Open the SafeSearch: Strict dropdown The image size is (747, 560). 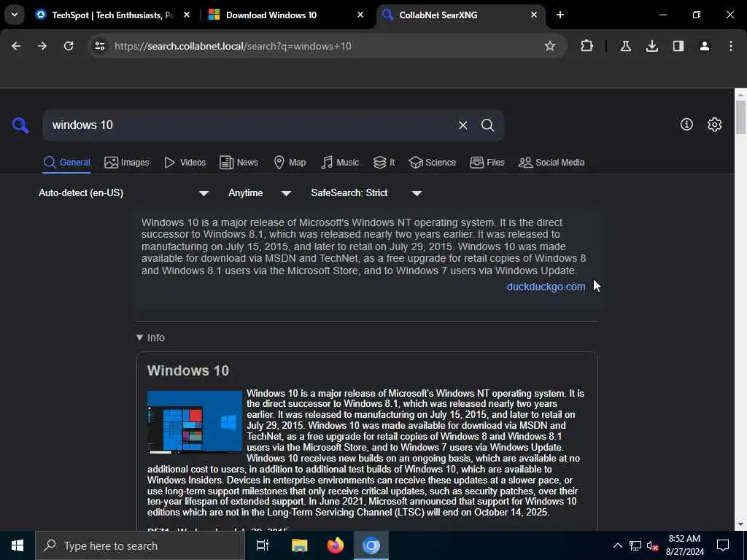click(366, 192)
